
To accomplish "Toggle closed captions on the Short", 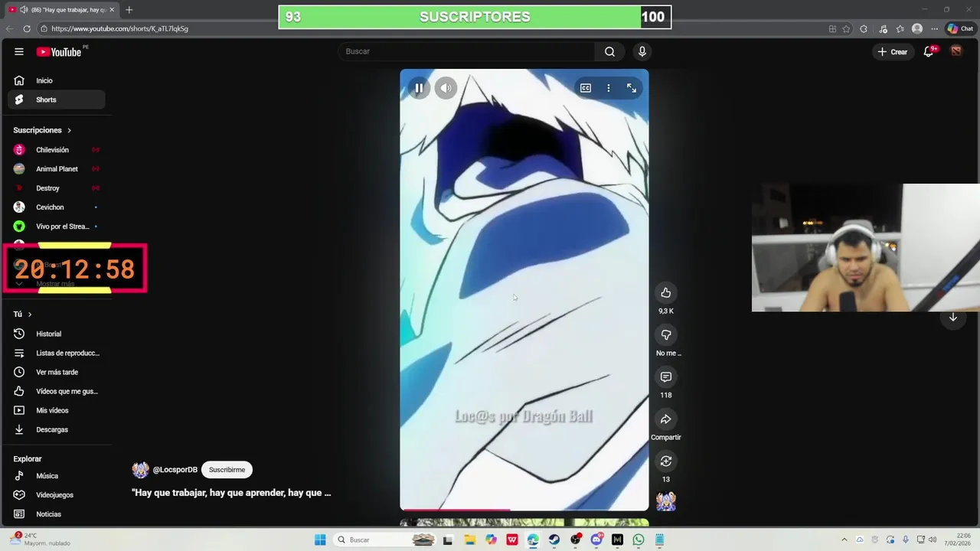I will [586, 88].
